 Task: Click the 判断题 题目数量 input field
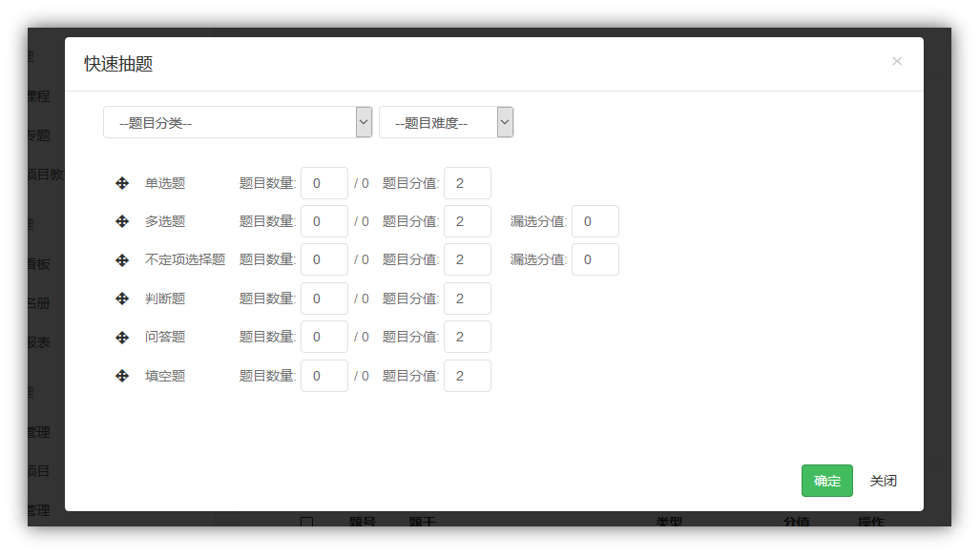[x=324, y=299]
